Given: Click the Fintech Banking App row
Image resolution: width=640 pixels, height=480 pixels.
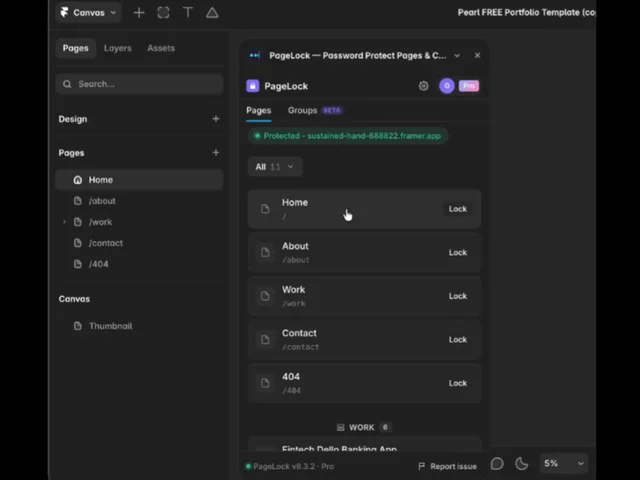Looking at the screenshot, I should click(x=364, y=445).
